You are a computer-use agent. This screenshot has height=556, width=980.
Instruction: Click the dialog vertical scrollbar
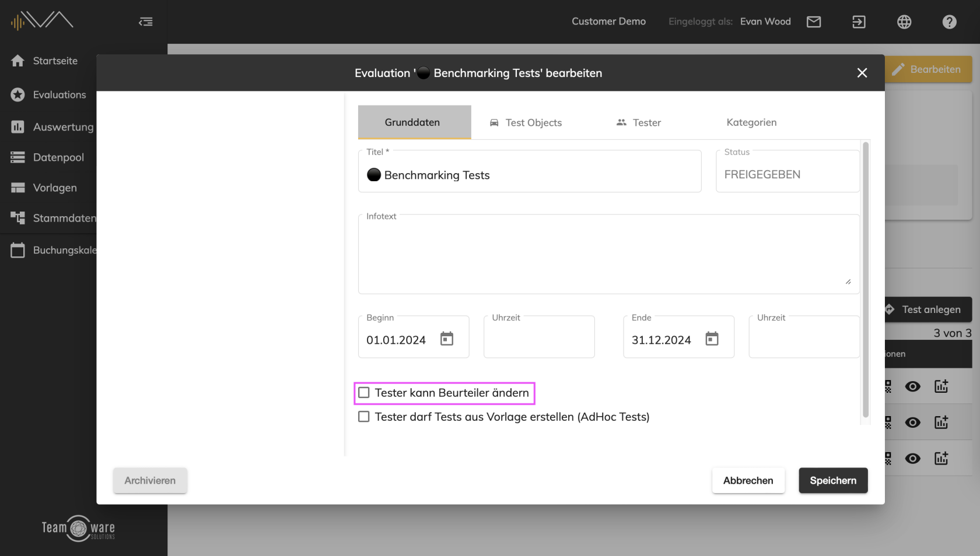coord(866,280)
